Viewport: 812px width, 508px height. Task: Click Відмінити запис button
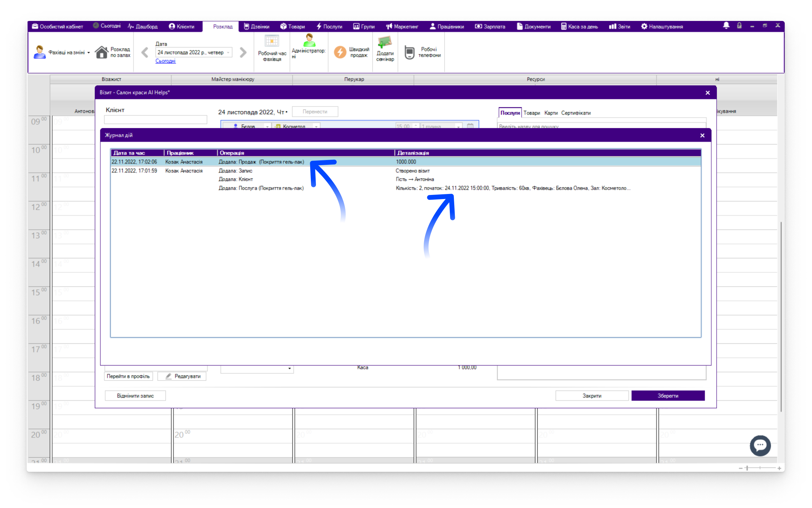pos(135,396)
